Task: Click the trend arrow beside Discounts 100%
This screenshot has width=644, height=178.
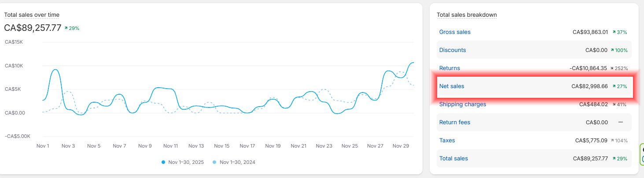Action: (x=612, y=50)
